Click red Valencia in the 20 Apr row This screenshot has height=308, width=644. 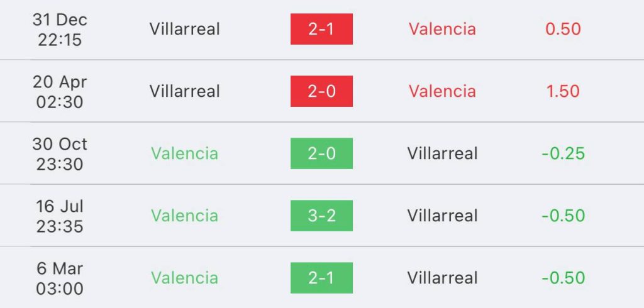point(442,91)
